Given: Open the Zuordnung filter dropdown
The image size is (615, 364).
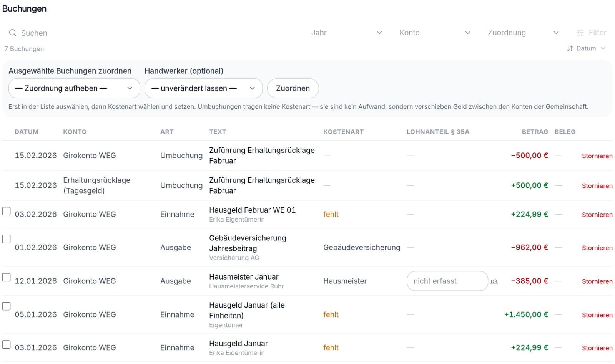Looking at the screenshot, I should click(523, 33).
